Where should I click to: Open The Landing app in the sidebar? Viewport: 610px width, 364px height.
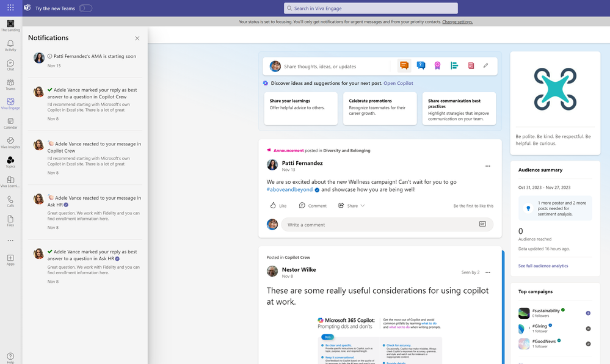(x=10, y=26)
